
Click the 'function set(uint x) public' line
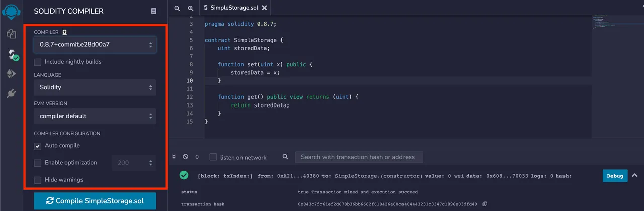coord(265,64)
